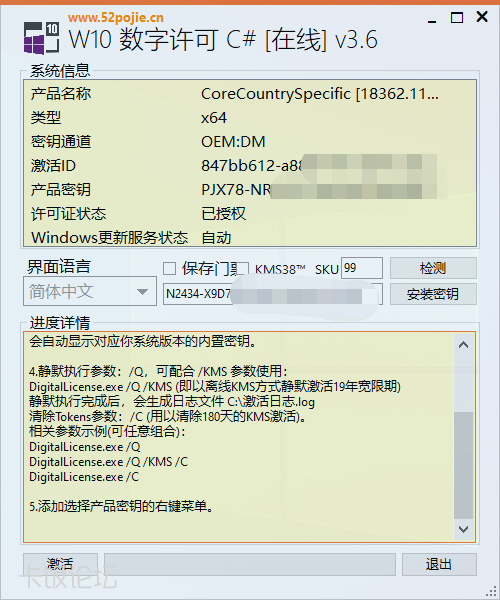This screenshot has width=500, height=600.
Task: Enable the 保存门票 checkbox
Action: click(169, 269)
